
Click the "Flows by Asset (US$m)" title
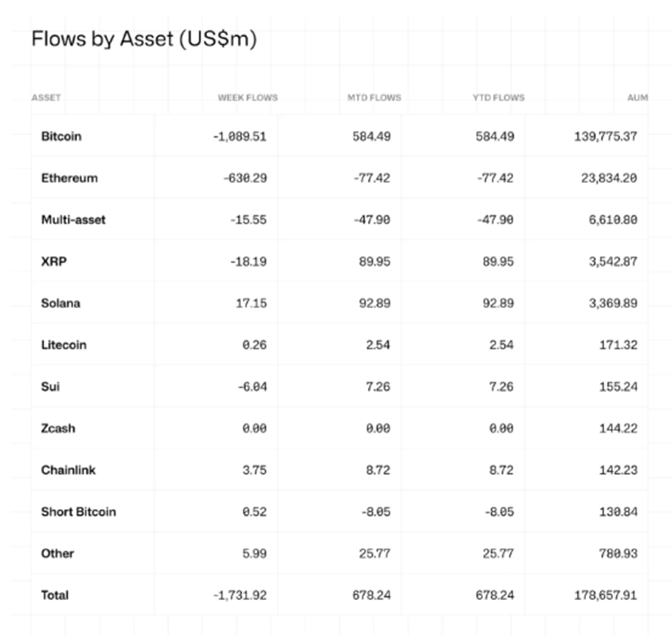tap(144, 40)
